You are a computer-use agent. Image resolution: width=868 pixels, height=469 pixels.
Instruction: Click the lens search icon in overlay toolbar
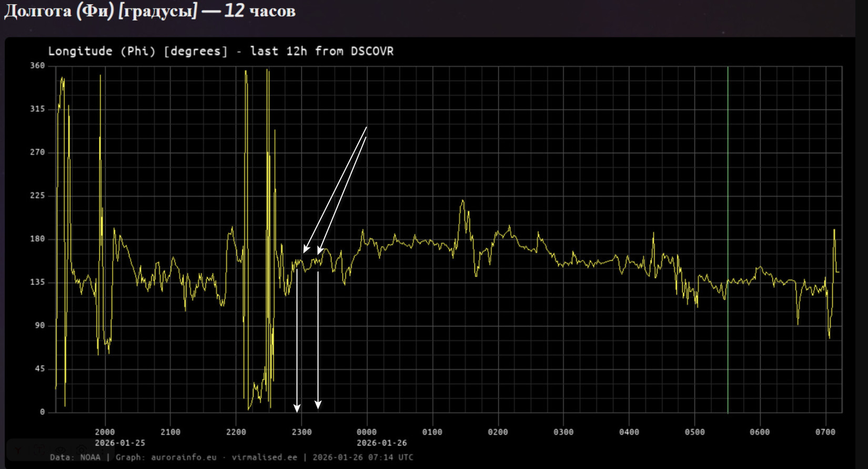(x=81, y=450)
